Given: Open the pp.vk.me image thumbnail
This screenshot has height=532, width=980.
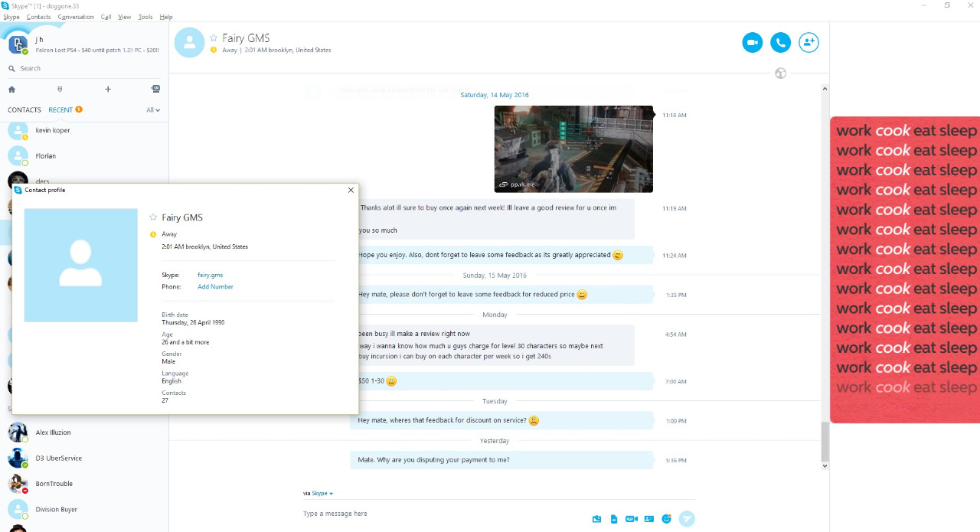Looking at the screenshot, I should pyautogui.click(x=573, y=149).
